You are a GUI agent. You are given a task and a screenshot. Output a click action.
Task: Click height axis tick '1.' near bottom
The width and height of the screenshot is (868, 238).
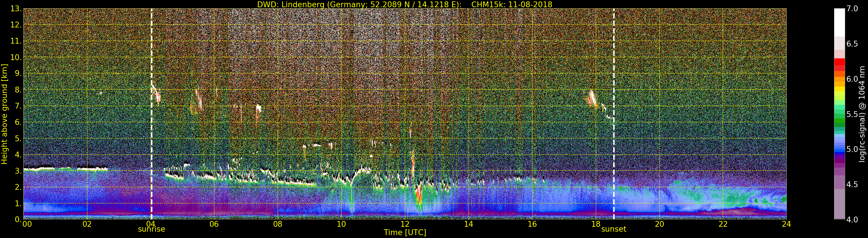[18, 203]
